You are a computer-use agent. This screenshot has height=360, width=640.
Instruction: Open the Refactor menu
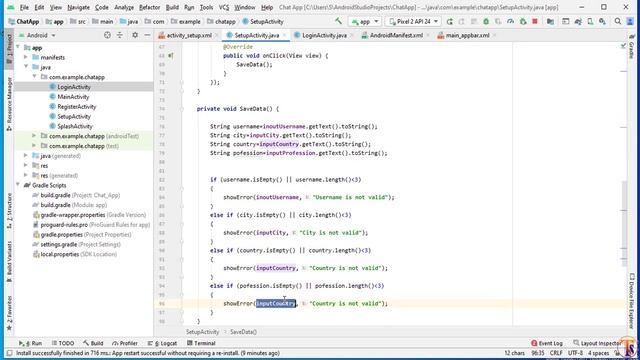coord(149,7)
